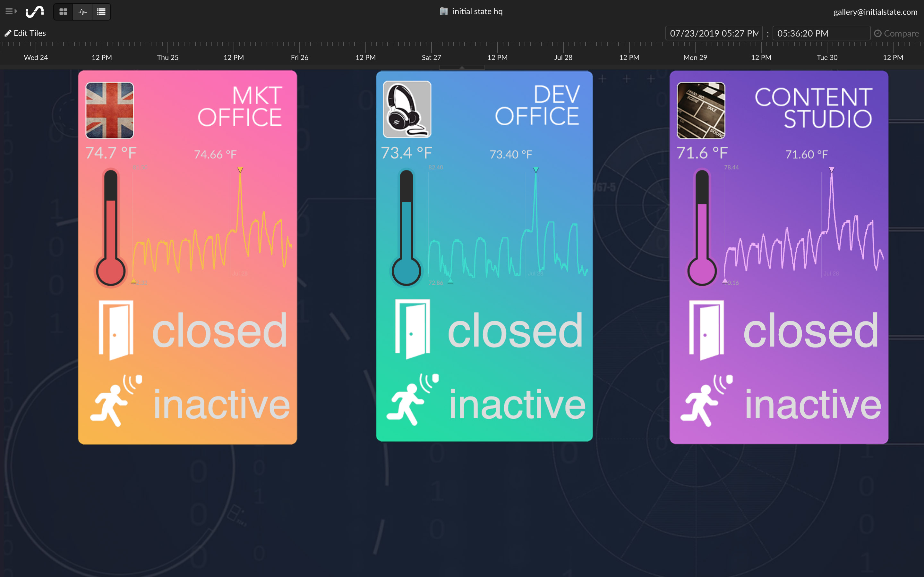Click the Jul 28 label on the timeline
The image size is (924, 577).
tap(563, 57)
